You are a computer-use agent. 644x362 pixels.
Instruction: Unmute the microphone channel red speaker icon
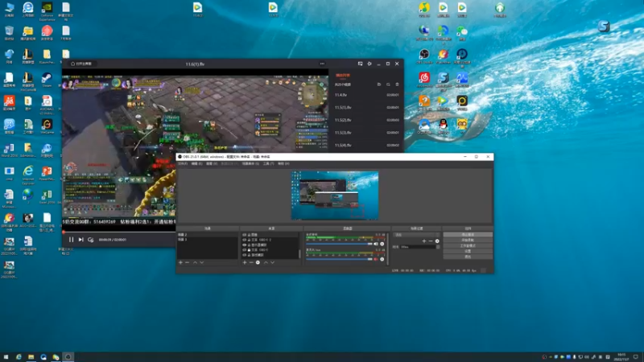click(376, 259)
